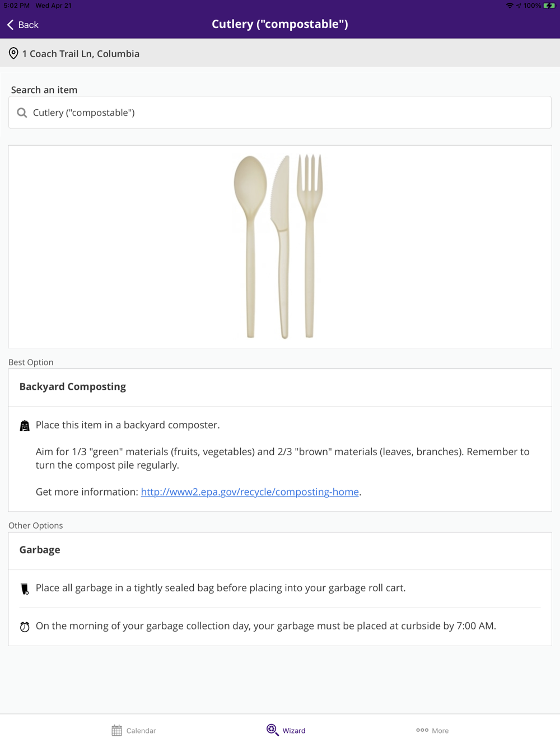Open the EPA composting-home link
The width and height of the screenshot is (560, 747).
[x=250, y=492]
